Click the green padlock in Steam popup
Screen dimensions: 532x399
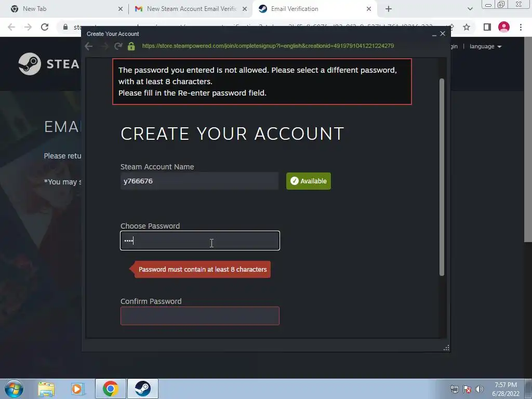pyautogui.click(x=131, y=46)
